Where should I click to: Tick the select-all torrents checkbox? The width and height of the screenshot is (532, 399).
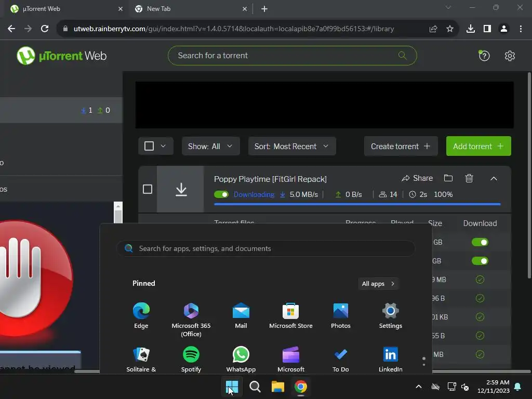pos(149,146)
